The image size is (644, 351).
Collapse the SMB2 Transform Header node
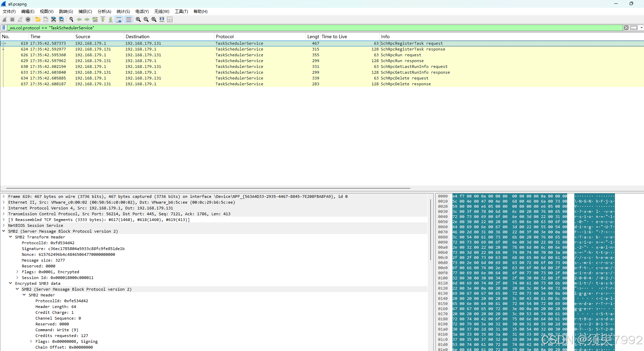point(11,237)
